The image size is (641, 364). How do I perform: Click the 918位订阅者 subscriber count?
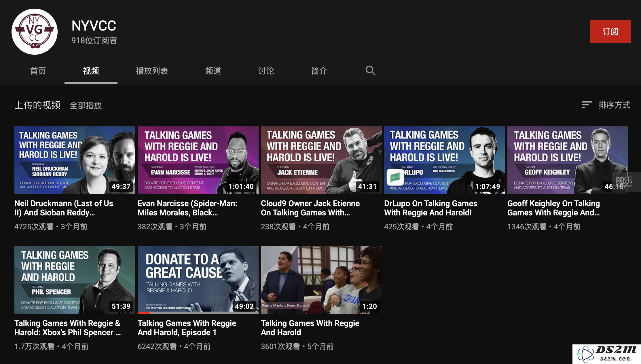tap(94, 40)
